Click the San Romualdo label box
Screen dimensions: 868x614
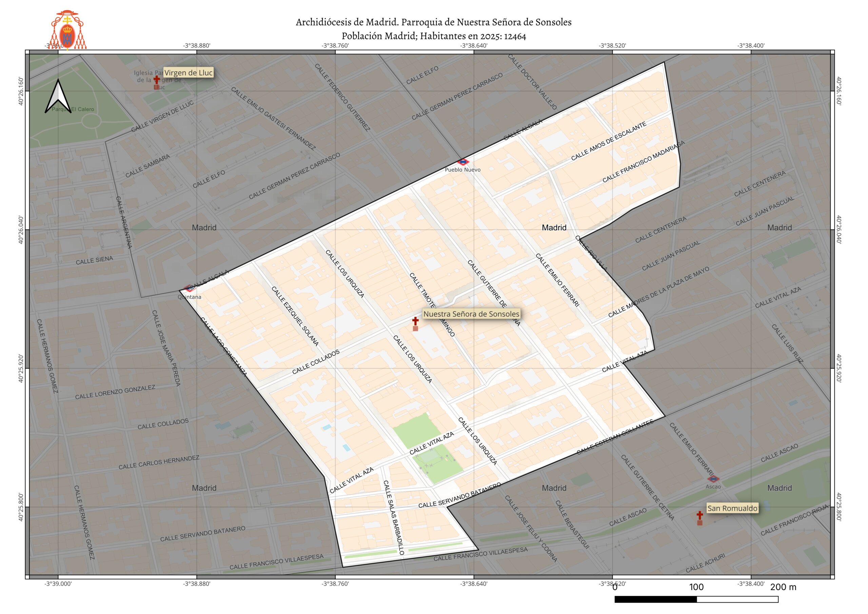click(732, 509)
